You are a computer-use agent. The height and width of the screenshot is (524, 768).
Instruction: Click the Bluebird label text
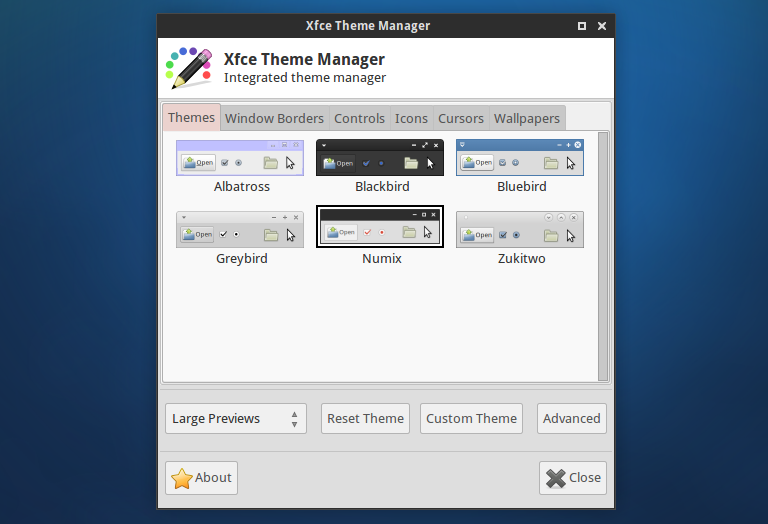click(x=522, y=187)
